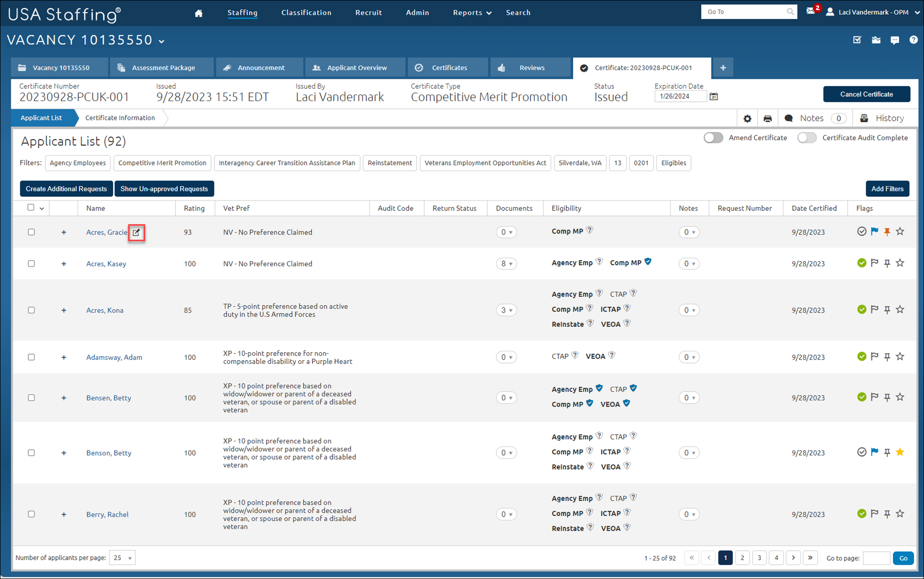Click the Go to page input field
The image size is (924, 579).
[x=877, y=558]
